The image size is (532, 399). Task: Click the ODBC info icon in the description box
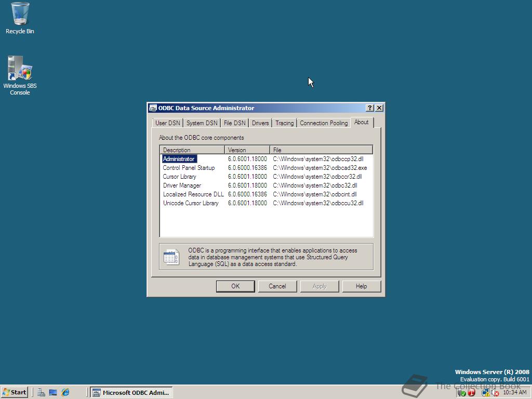(x=171, y=257)
